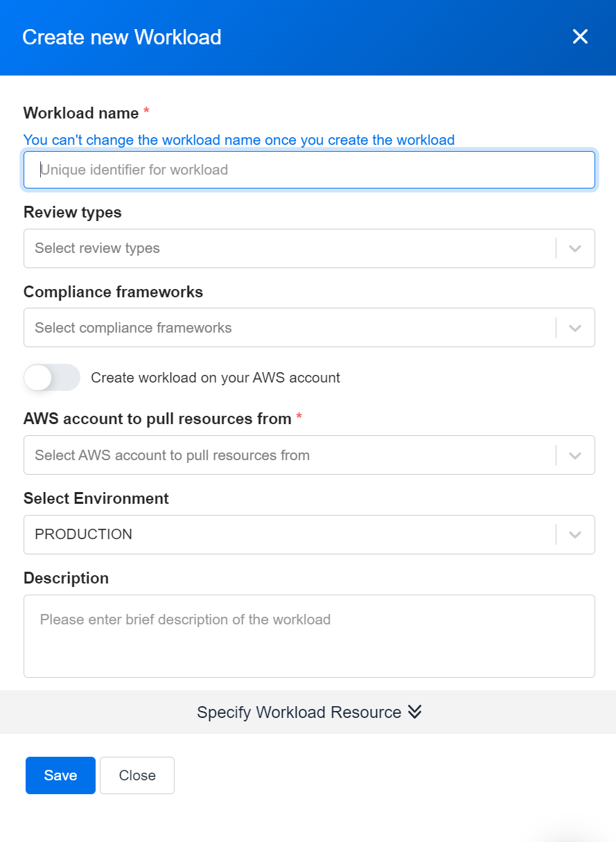Click inside the Description text area
616x842 pixels.
click(309, 634)
